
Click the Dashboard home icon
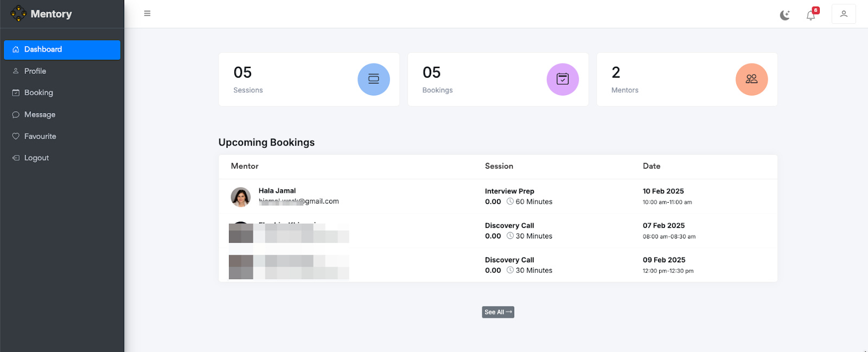coord(16,49)
